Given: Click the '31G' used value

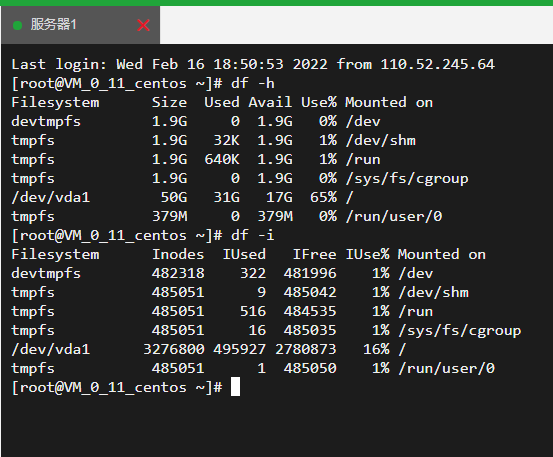Looking at the screenshot, I should pyautogui.click(x=226, y=197).
